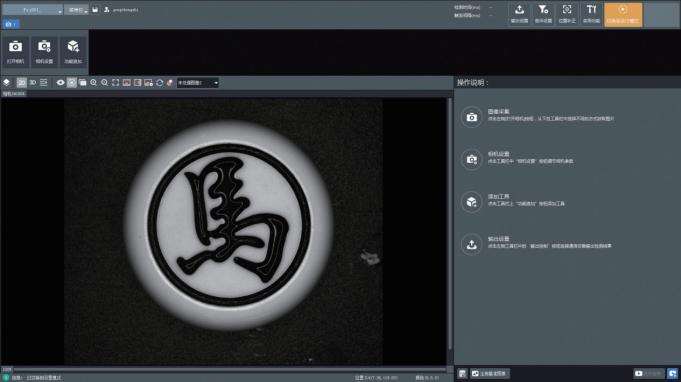Click the second red image icon in the toolbar

pos(137,82)
